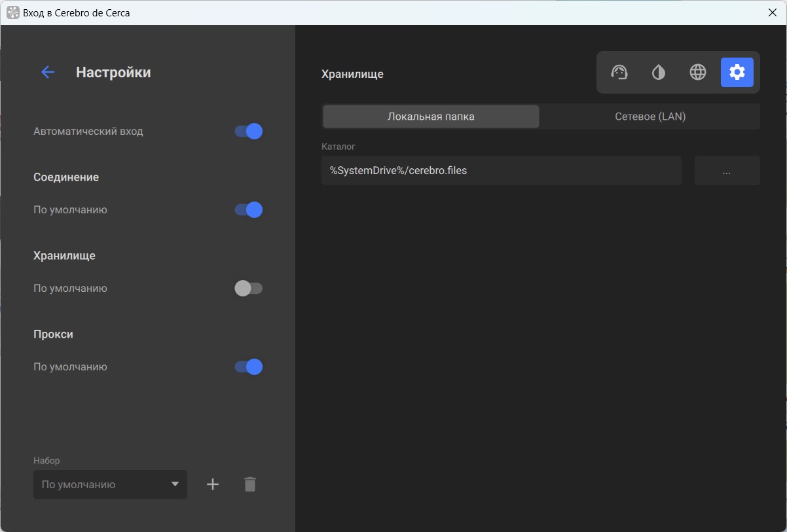Add a new settings set with plus icon
The height and width of the screenshot is (532, 787).
point(213,484)
